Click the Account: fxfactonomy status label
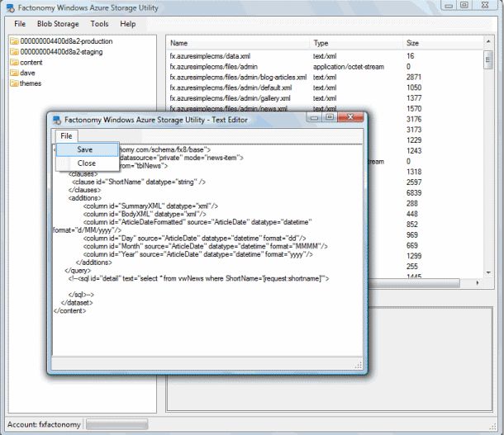This screenshot has width=504, height=435. tap(44, 424)
